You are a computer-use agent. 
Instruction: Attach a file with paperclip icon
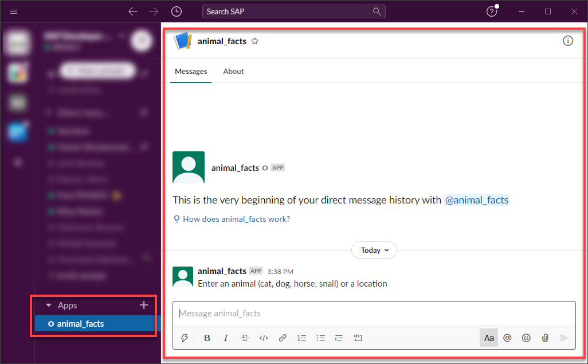pyautogui.click(x=545, y=338)
